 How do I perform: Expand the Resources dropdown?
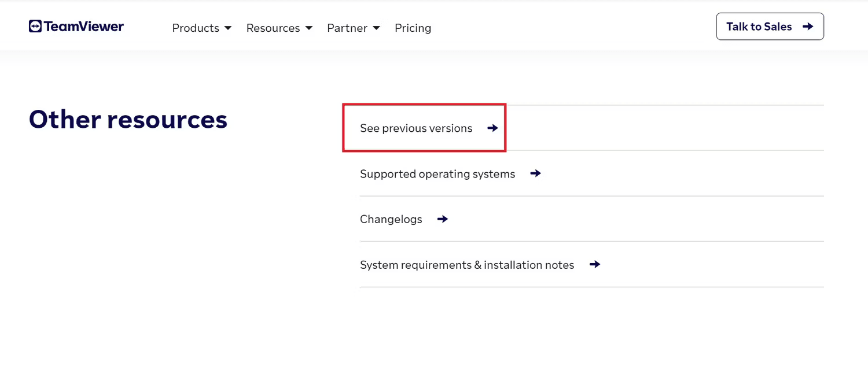[273, 28]
